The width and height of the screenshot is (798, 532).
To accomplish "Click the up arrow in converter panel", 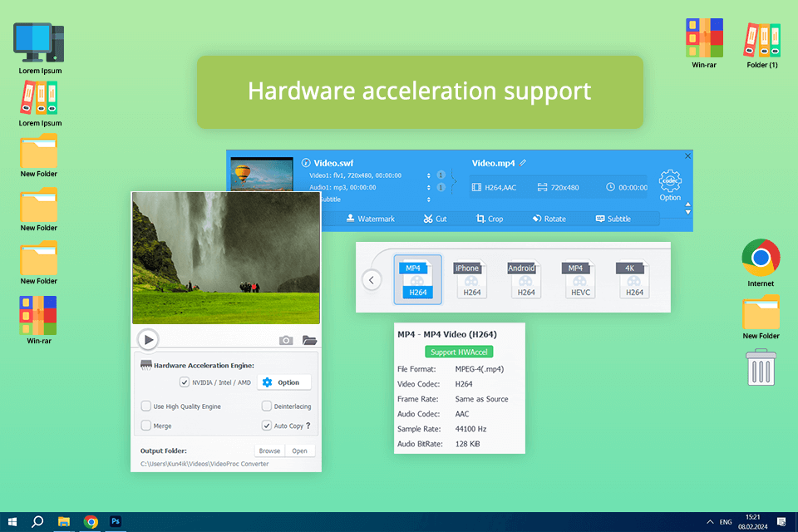I will click(687, 204).
